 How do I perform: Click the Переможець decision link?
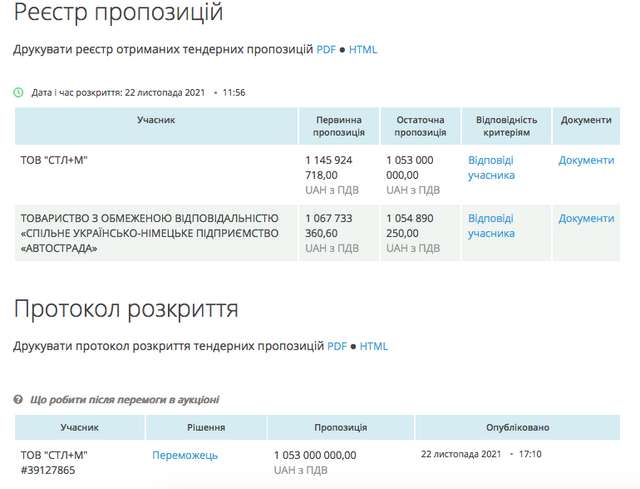185,456
